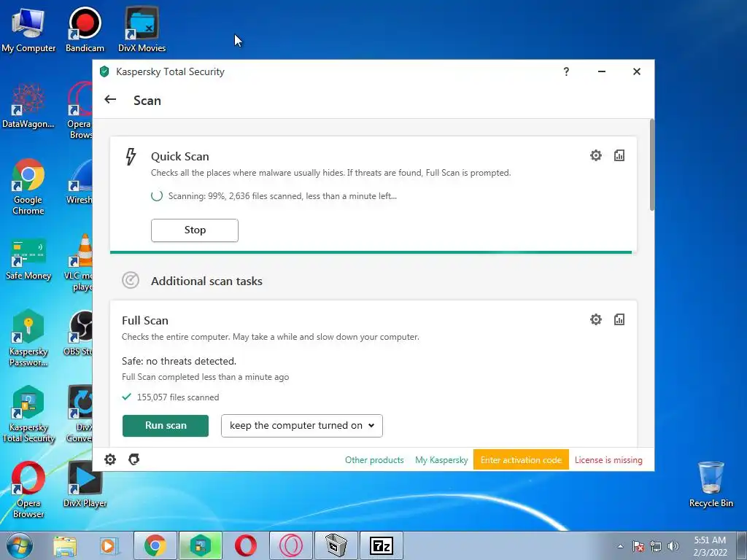This screenshot has height=560, width=747.
Task: Open 7-Zip from the taskbar
Action: [x=381, y=545]
